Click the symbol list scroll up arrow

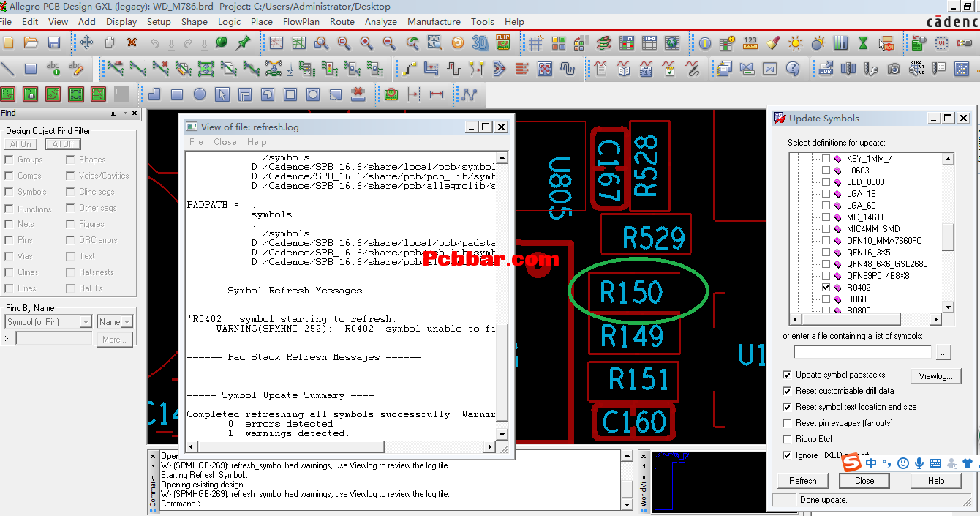tap(949, 159)
